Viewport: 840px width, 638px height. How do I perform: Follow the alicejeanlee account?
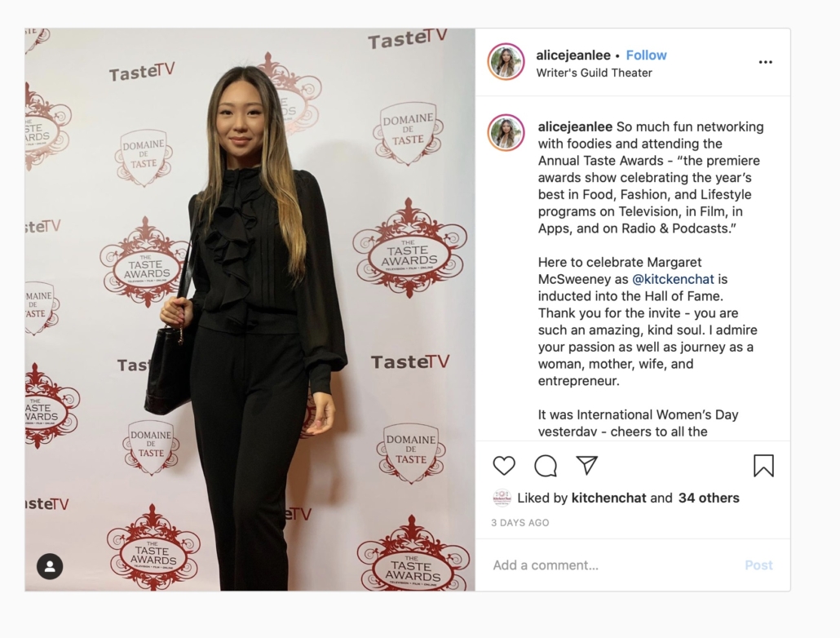click(x=646, y=55)
